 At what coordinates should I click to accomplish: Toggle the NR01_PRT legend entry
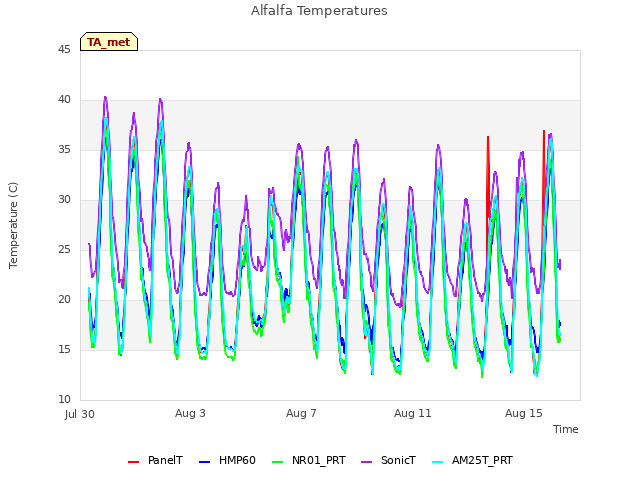309,461
